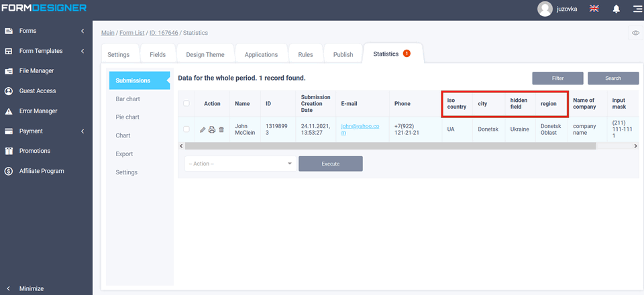Open File Manager from the sidebar
644x295 pixels.
click(36, 70)
